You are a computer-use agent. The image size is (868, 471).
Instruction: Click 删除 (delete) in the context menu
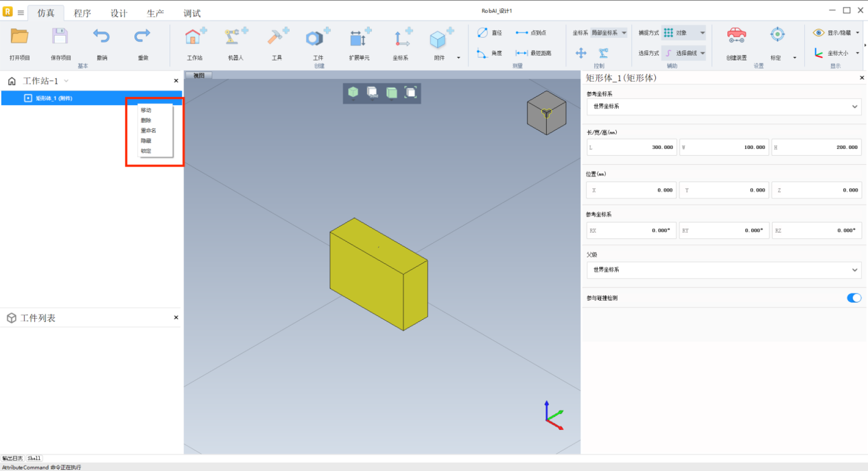tap(146, 120)
